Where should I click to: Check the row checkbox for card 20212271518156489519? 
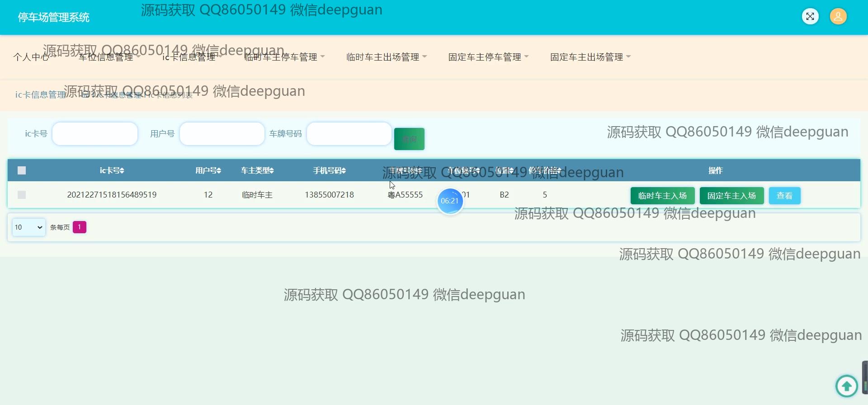(22, 195)
